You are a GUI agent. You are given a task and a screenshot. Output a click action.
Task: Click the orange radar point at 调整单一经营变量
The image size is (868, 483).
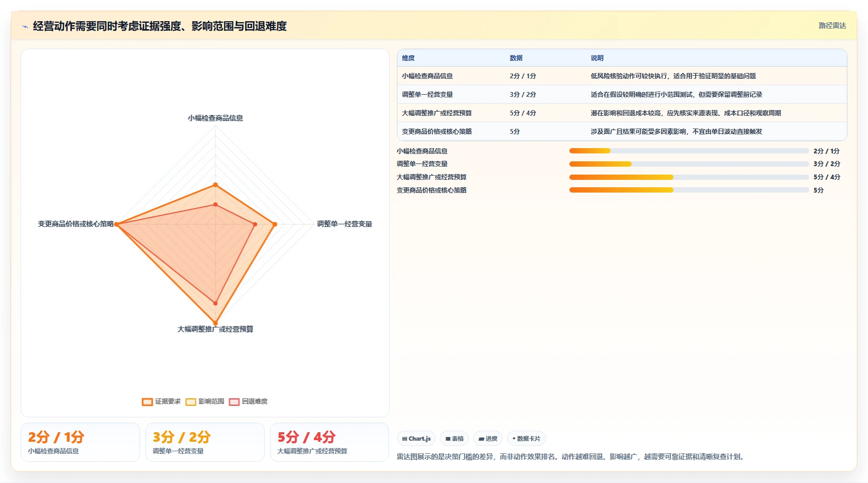click(274, 224)
